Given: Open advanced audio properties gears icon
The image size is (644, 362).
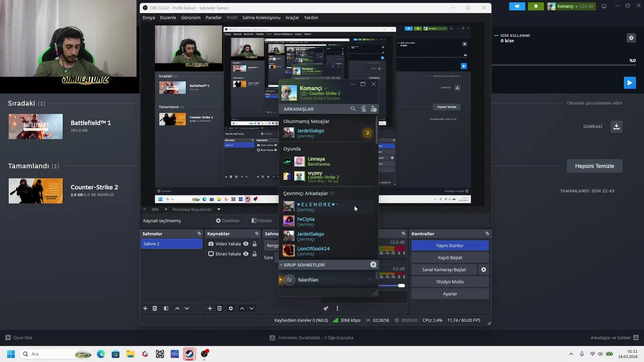Looking at the screenshot, I should pyautogui.click(x=326, y=308).
